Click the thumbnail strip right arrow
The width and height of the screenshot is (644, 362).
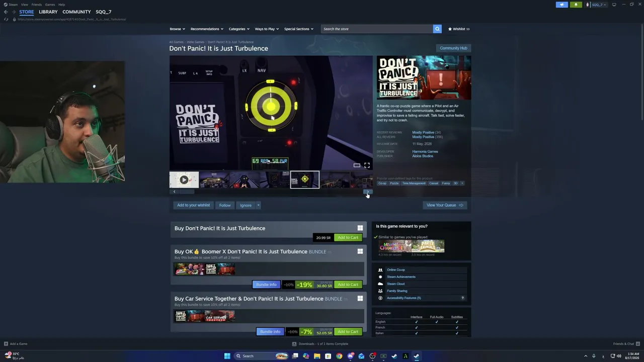pos(368,192)
